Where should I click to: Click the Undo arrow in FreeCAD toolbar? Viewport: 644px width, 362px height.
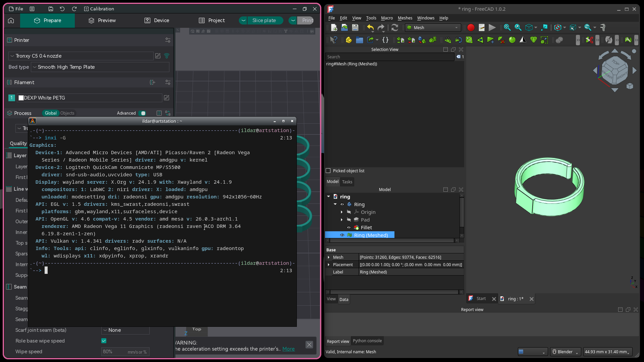pos(370,28)
